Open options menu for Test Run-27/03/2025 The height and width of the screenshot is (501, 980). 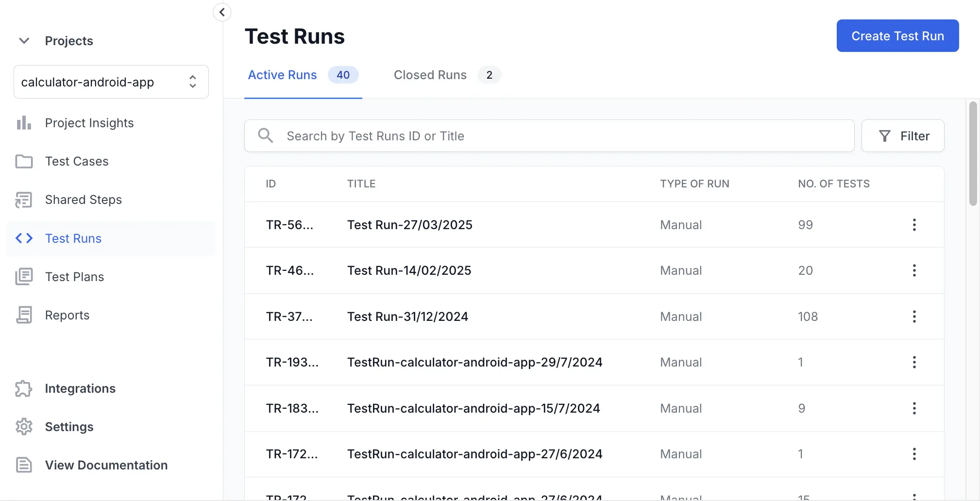(x=914, y=225)
